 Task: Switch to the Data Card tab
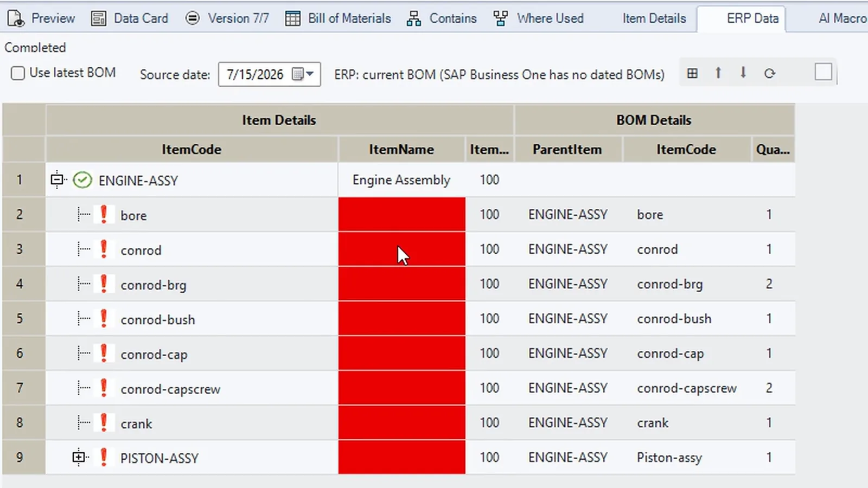[130, 18]
